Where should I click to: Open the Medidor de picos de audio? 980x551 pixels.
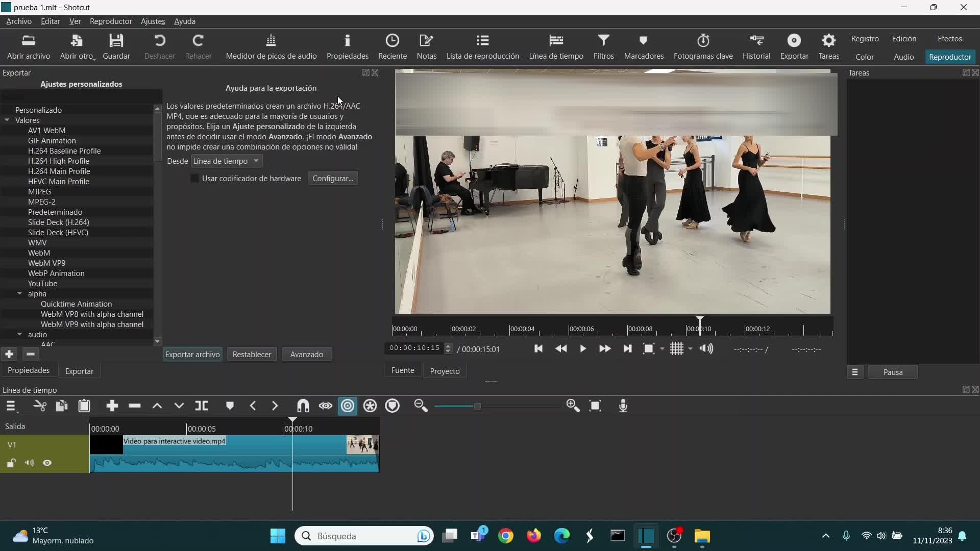(x=271, y=46)
